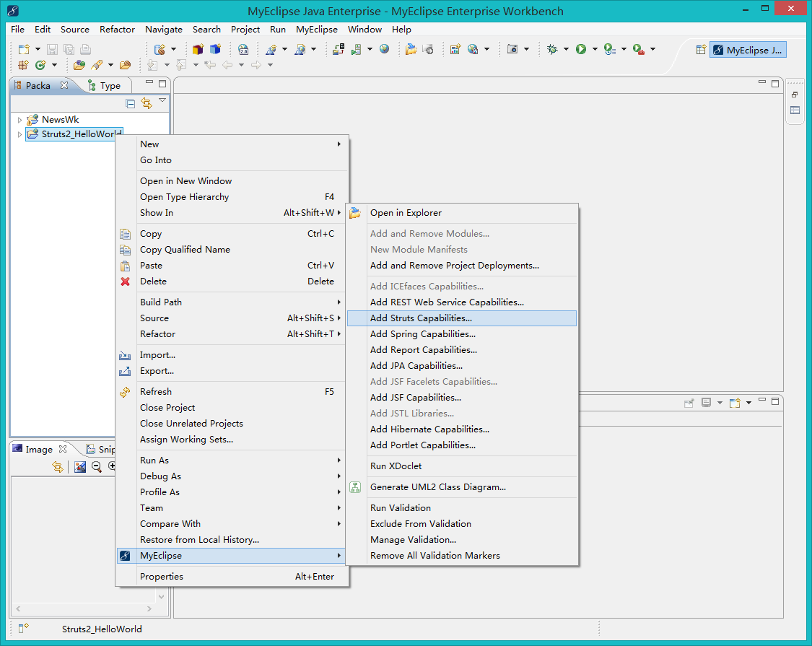Click the Print icon in toolbar
The height and width of the screenshot is (646, 812).
pyautogui.click(x=85, y=49)
